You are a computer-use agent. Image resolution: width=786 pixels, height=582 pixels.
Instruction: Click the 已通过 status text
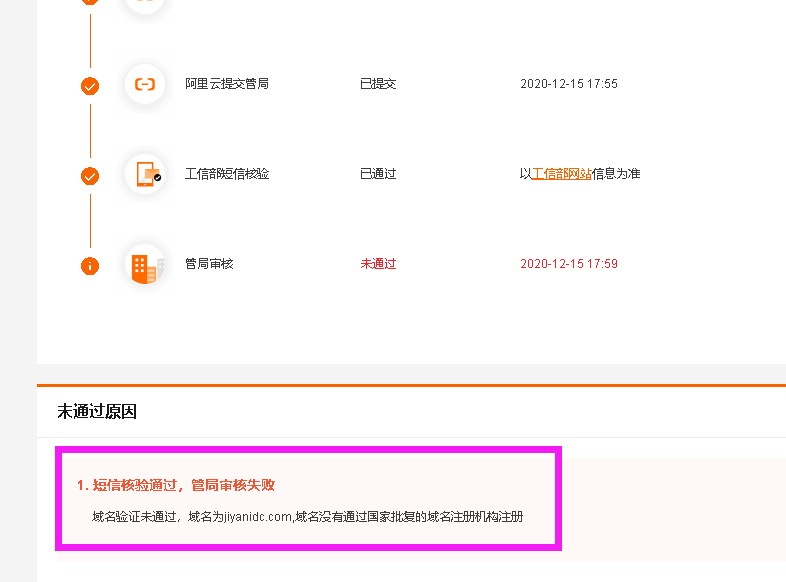click(x=378, y=174)
